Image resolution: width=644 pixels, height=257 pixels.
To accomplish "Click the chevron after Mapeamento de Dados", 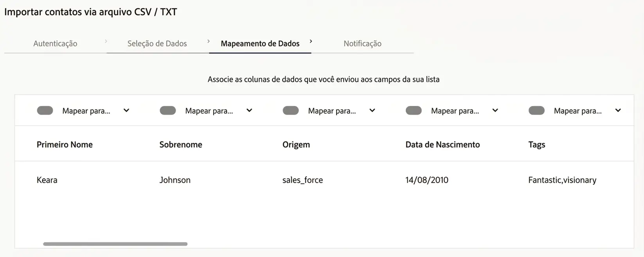I will point(311,41).
